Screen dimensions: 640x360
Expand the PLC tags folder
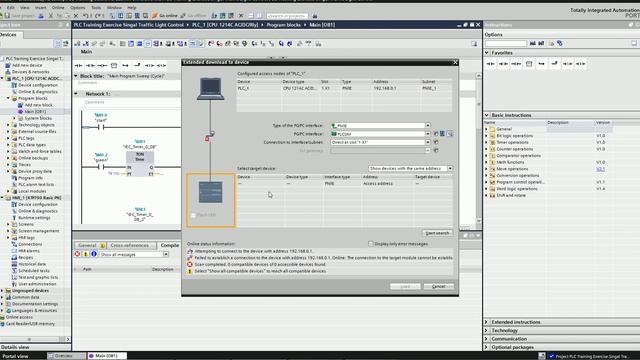[8, 138]
